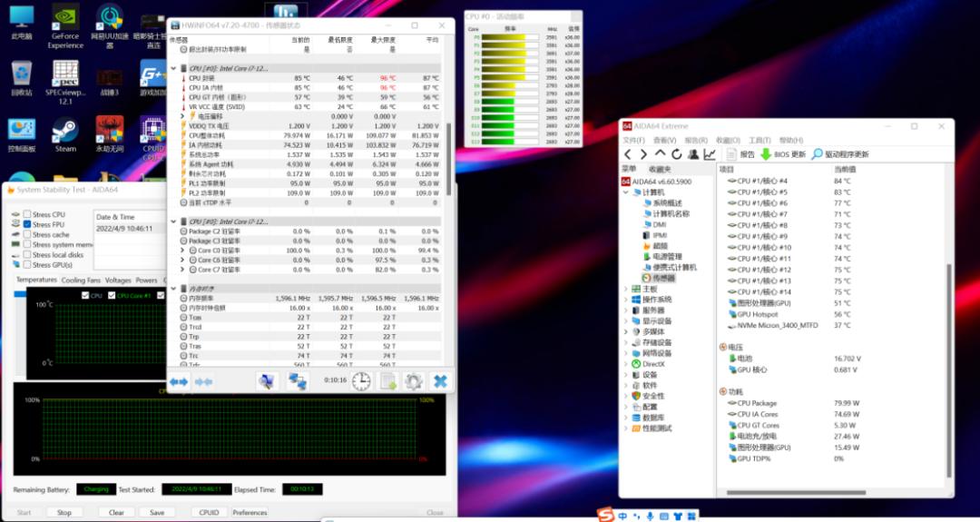Collapse the CPU [#0] Intel Core sensor group
The height and width of the screenshot is (522, 980).
(174, 69)
